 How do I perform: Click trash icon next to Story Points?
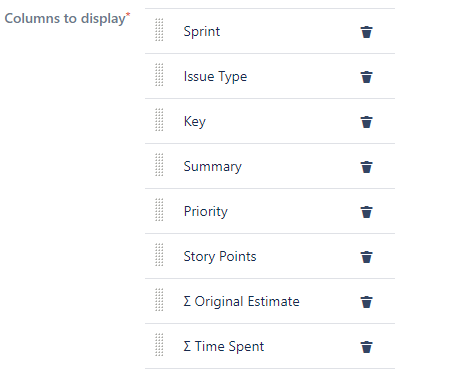coord(366,257)
